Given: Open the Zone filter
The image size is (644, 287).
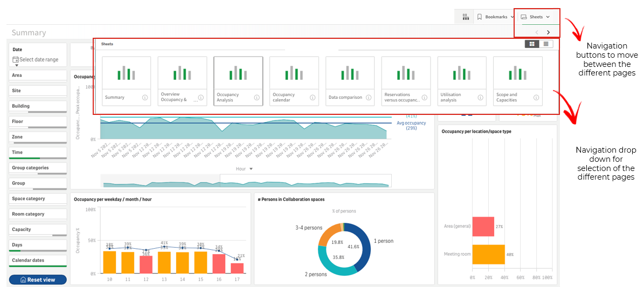Looking at the screenshot, I should coord(38,137).
